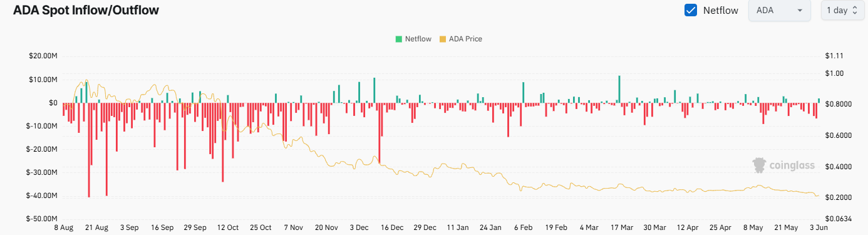Screen dimensions: 868x235
Task: Click the 21 May date label
Action: click(786, 227)
